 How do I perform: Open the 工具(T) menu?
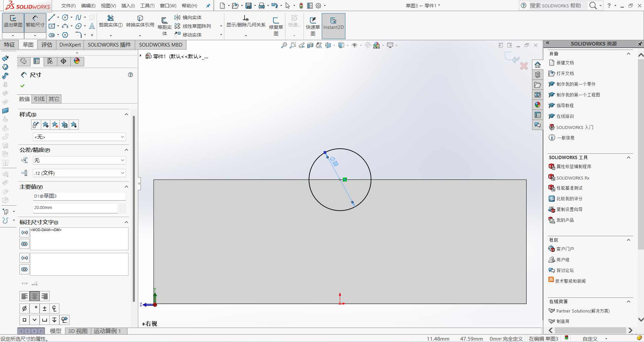pyautogui.click(x=147, y=6)
